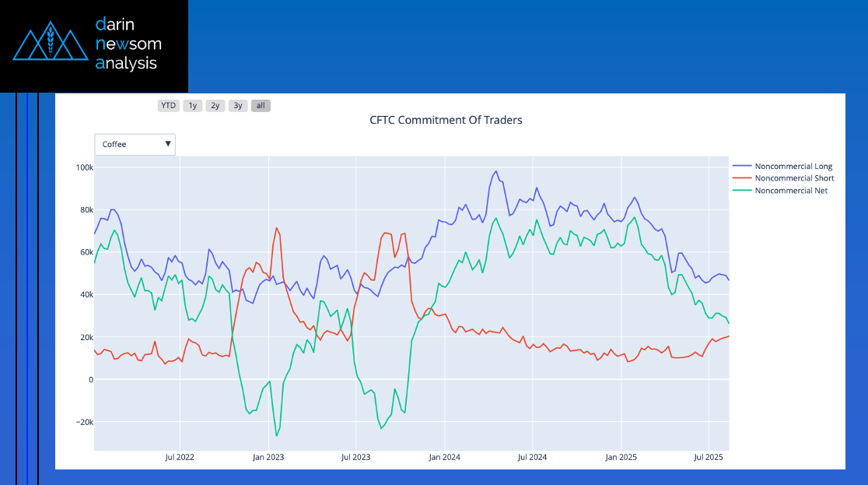Click the blue Noncommercial Long legend line
868x485 pixels.
[742, 166]
